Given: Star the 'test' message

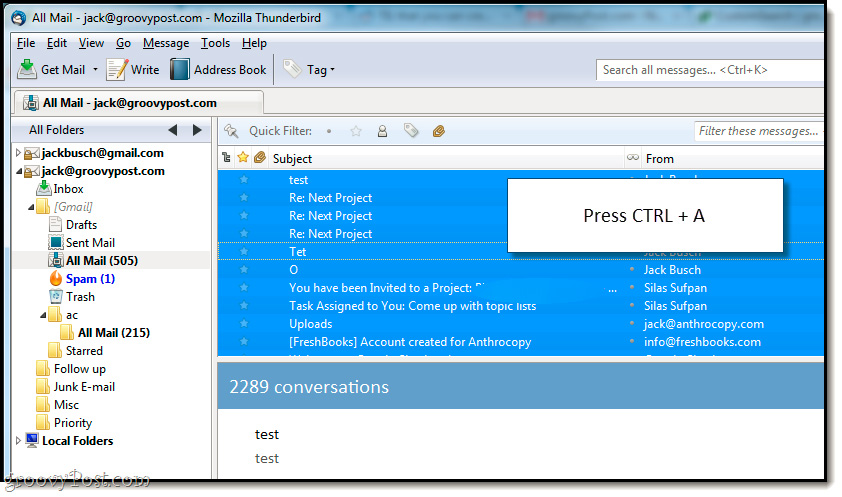Looking at the screenshot, I should point(244,180).
